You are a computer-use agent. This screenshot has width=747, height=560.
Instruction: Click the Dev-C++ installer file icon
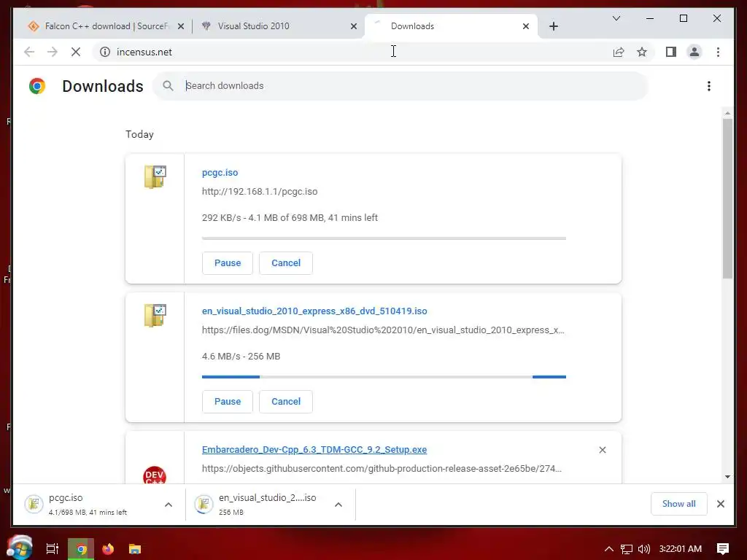point(155,475)
